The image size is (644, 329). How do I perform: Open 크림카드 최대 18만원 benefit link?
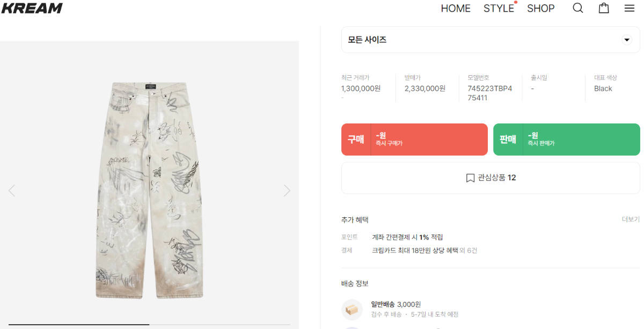coord(424,251)
